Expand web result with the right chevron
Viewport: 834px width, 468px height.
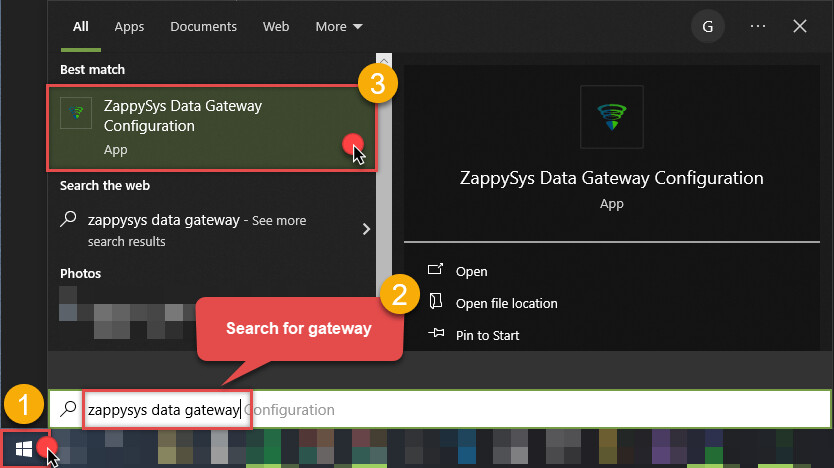point(365,229)
